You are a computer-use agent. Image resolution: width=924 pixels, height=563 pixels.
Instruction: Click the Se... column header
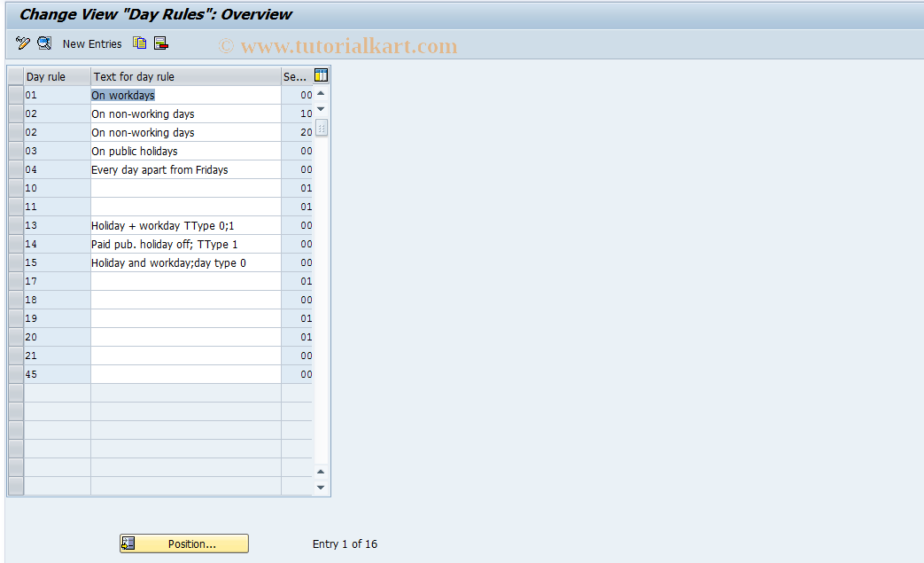[x=297, y=76]
